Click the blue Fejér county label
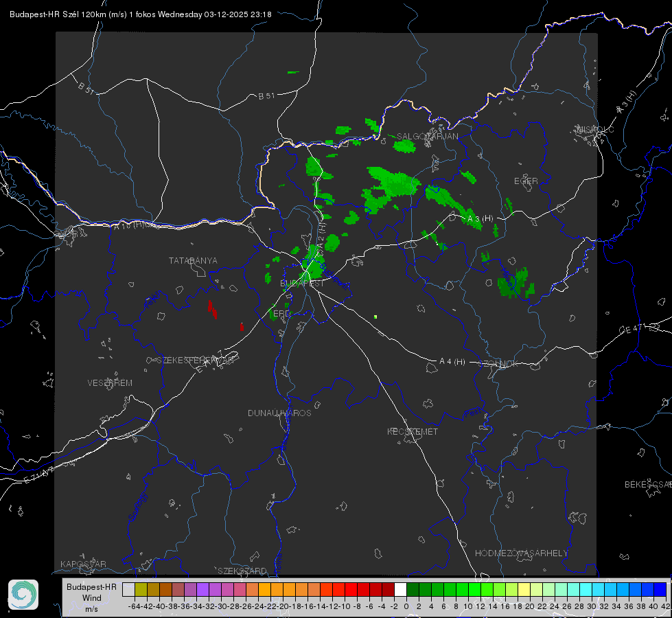Viewport: 672px width, 618px height. coord(152,299)
